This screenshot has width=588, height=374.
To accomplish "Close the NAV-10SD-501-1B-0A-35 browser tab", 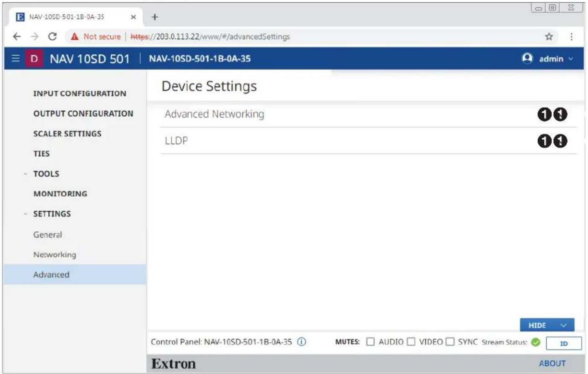I will [133, 17].
